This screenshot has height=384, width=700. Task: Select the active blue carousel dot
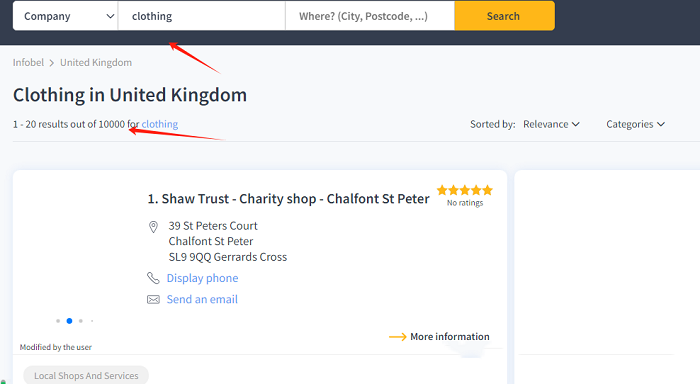(x=69, y=321)
